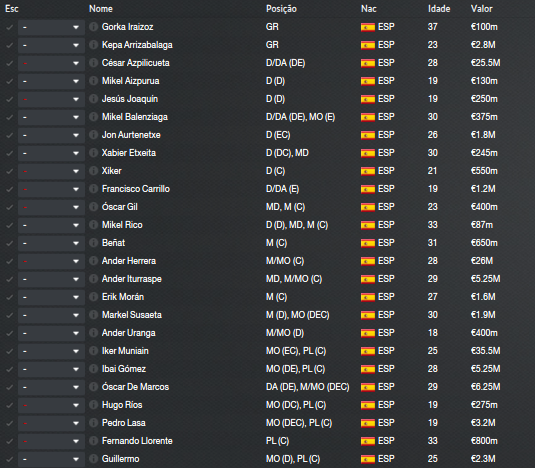This screenshot has width=535, height=470.
Task: Open player profile of Ander Herrera
Action: (x=129, y=261)
